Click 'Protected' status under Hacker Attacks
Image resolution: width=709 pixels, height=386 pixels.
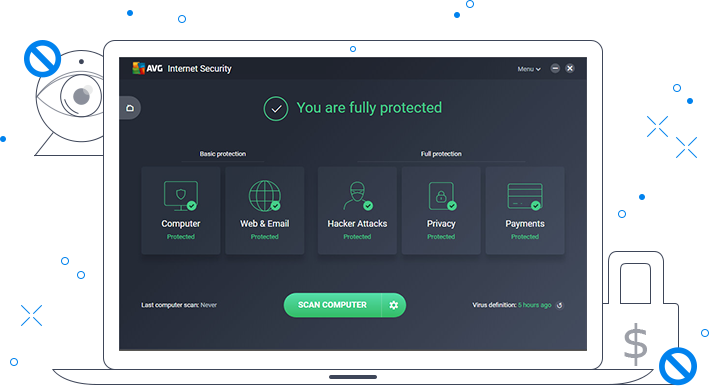(x=357, y=237)
